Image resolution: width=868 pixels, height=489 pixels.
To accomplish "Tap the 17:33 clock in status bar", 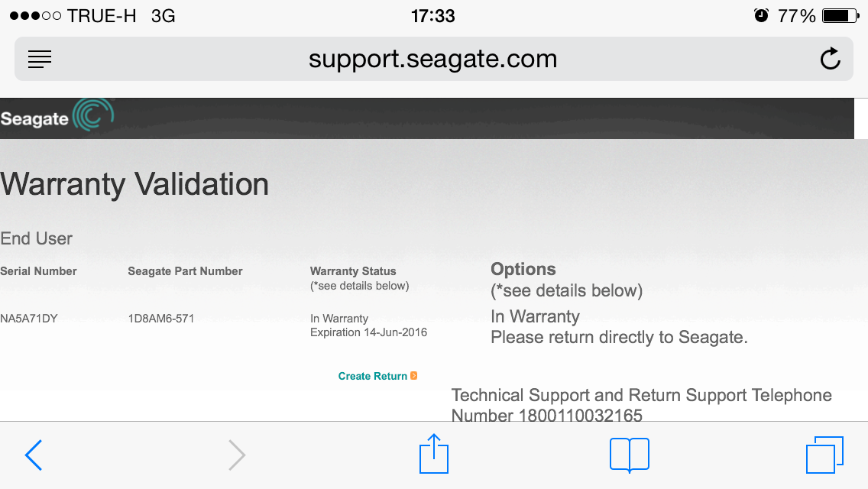I will click(x=432, y=16).
